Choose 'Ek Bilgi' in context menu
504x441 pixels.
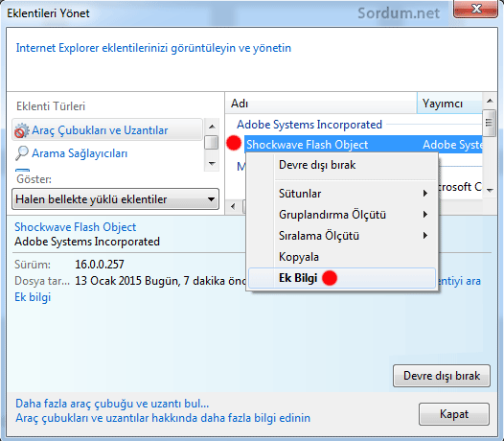[x=342, y=278]
